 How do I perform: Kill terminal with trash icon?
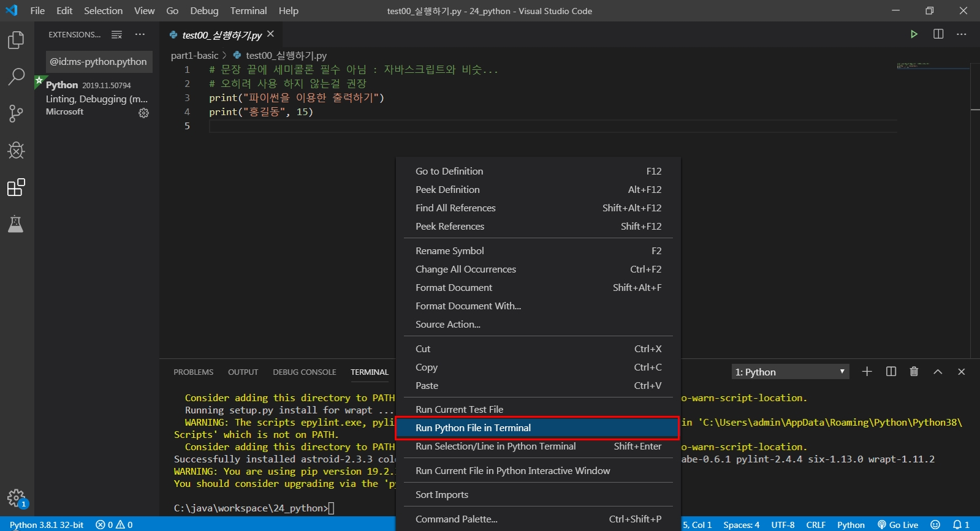tap(914, 372)
